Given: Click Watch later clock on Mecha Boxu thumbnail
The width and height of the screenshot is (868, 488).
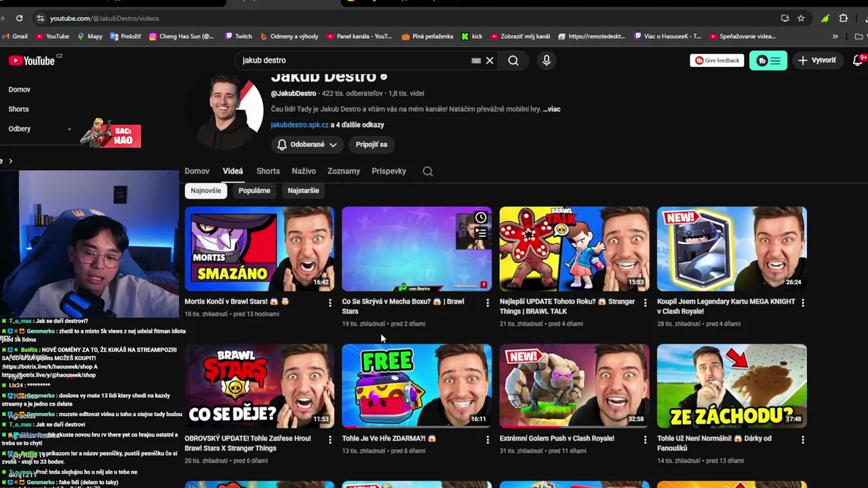Looking at the screenshot, I should coord(481,218).
